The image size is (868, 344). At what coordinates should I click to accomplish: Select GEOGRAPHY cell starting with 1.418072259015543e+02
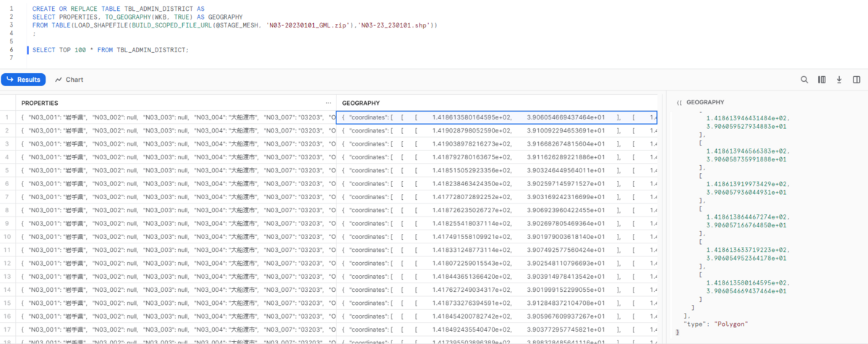click(x=498, y=262)
